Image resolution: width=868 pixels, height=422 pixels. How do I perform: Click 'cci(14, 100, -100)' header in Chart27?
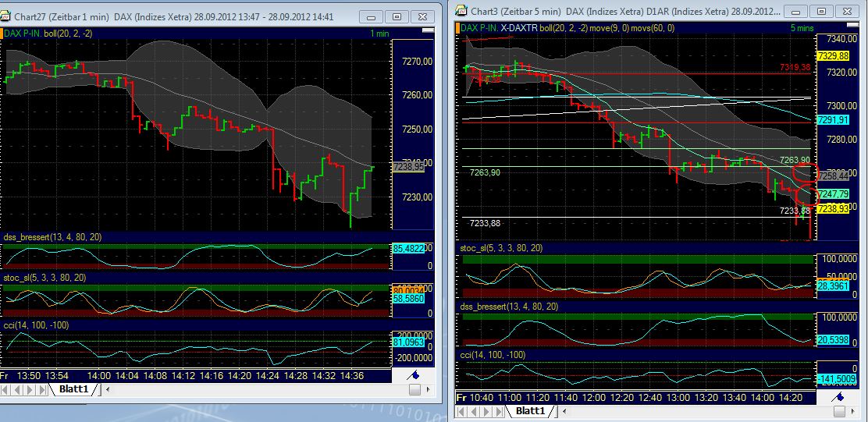pos(35,324)
